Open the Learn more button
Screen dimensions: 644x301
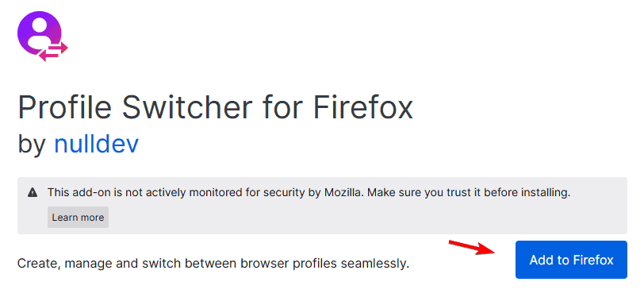78,217
